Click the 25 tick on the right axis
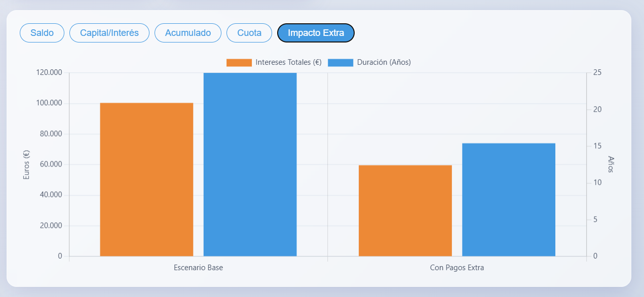Image resolution: width=644 pixels, height=297 pixels. 597,73
